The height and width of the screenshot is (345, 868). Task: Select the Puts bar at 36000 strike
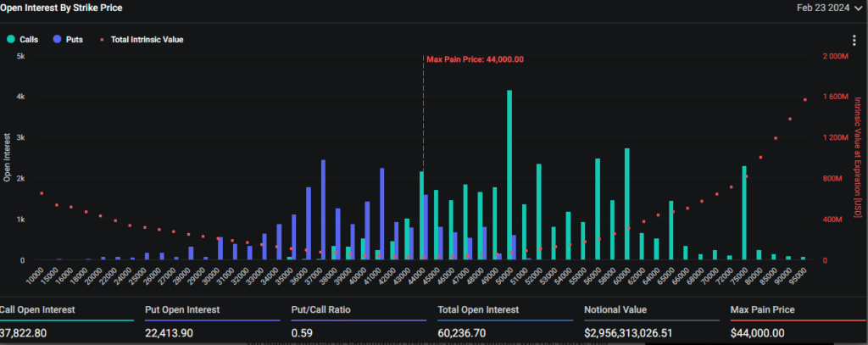coord(309,224)
